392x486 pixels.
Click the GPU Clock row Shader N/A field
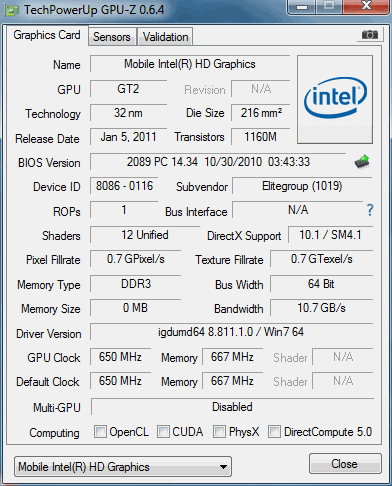[x=343, y=357]
